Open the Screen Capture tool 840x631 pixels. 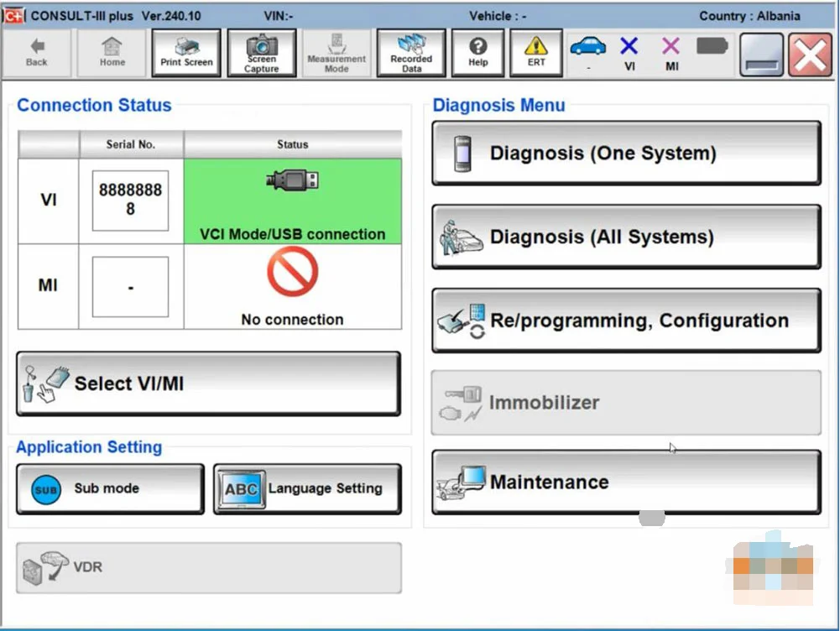(262, 52)
